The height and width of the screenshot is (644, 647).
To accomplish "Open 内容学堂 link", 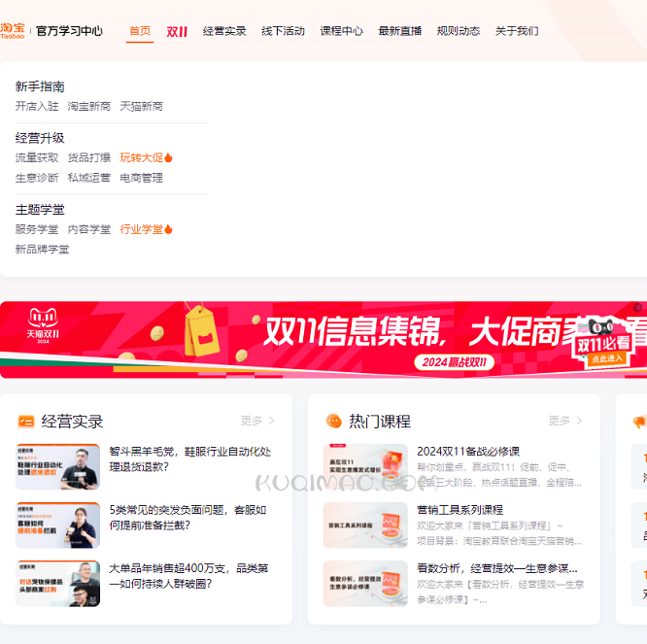I will pyautogui.click(x=89, y=229).
